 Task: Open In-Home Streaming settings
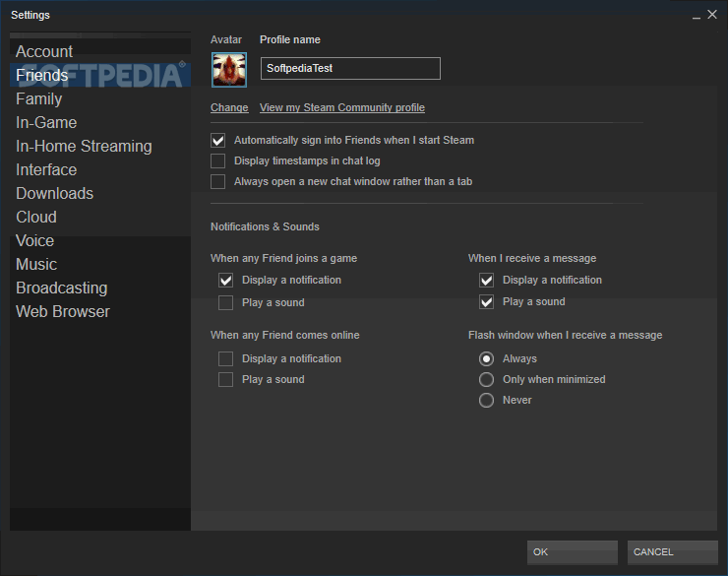pos(99,147)
